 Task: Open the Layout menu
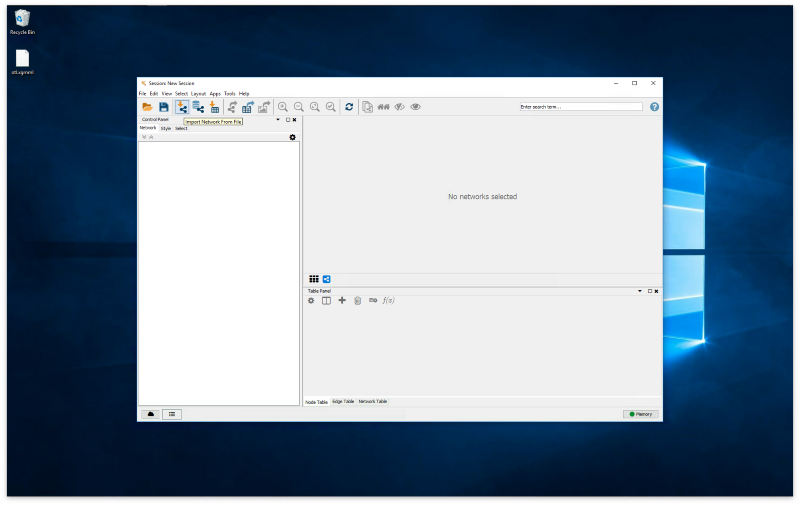pyautogui.click(x=198, y=94)
